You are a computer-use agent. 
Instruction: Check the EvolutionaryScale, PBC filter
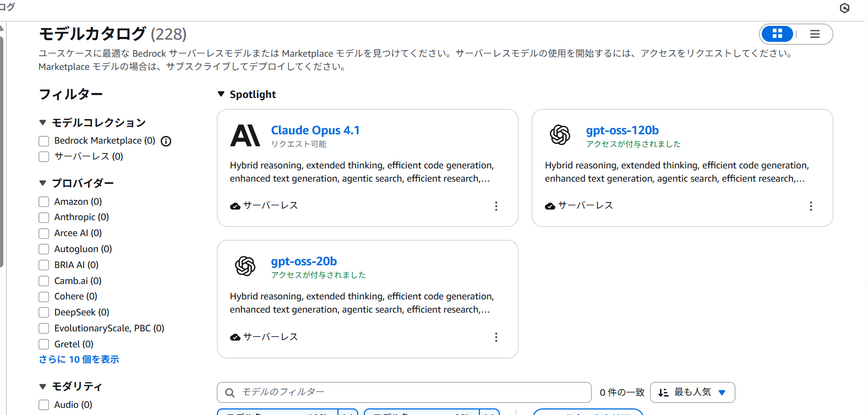[x=44, y=329]
